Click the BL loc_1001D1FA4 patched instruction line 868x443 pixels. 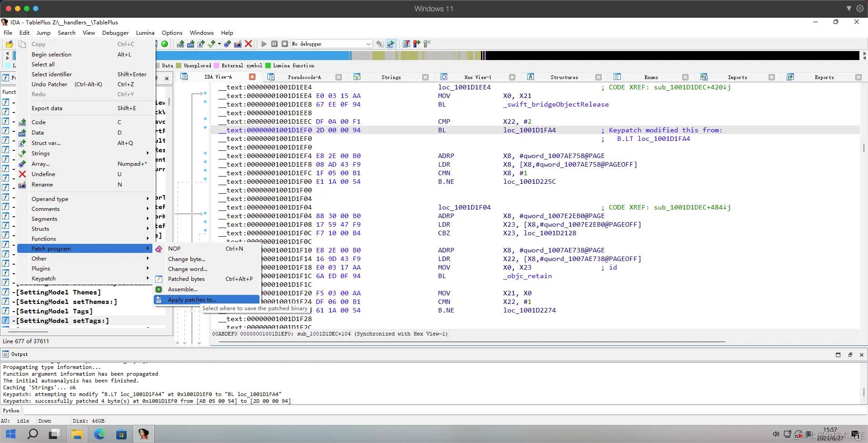click(x=535, y=130)
